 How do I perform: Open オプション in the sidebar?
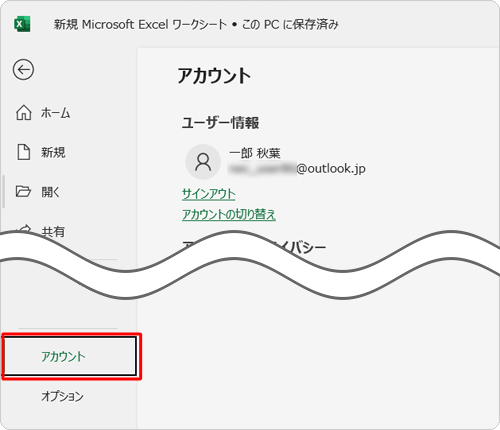62,396
